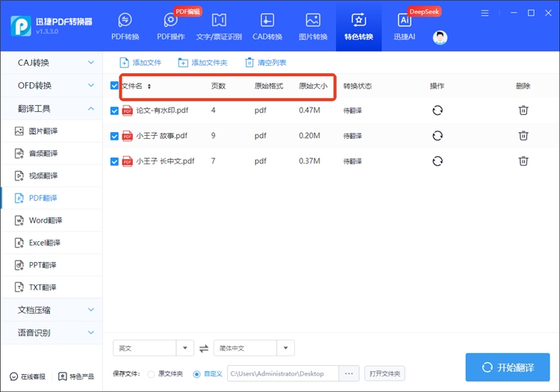Click the output path input field
This screenshot has height=392, width=560.
[x=283, y=373]
